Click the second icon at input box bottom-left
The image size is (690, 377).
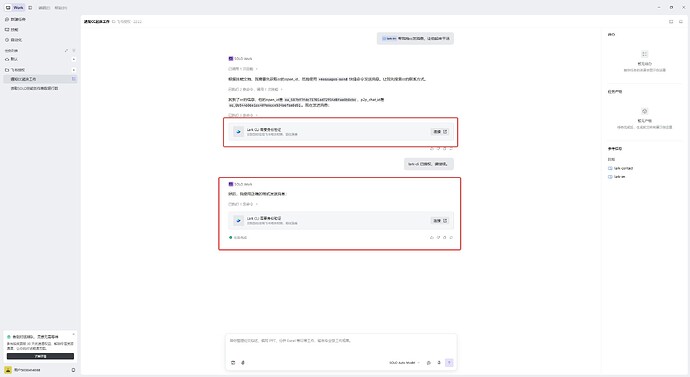[x=243, y=362]
